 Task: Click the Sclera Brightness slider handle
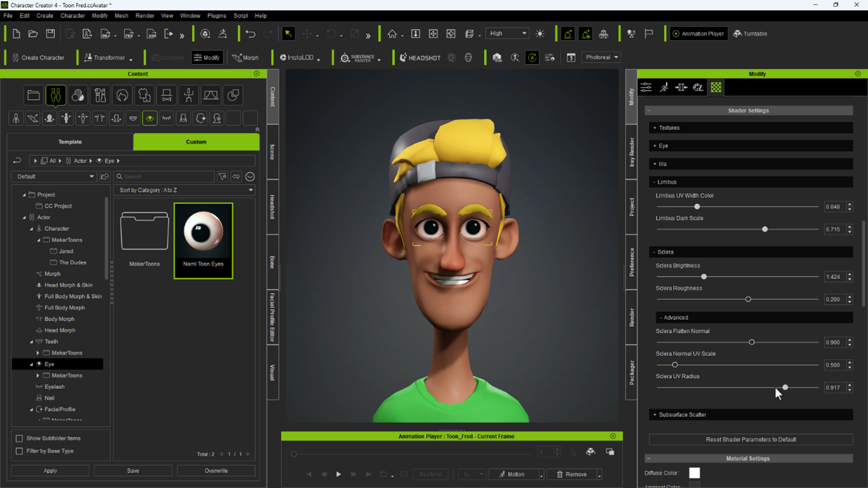pos(704,277)
